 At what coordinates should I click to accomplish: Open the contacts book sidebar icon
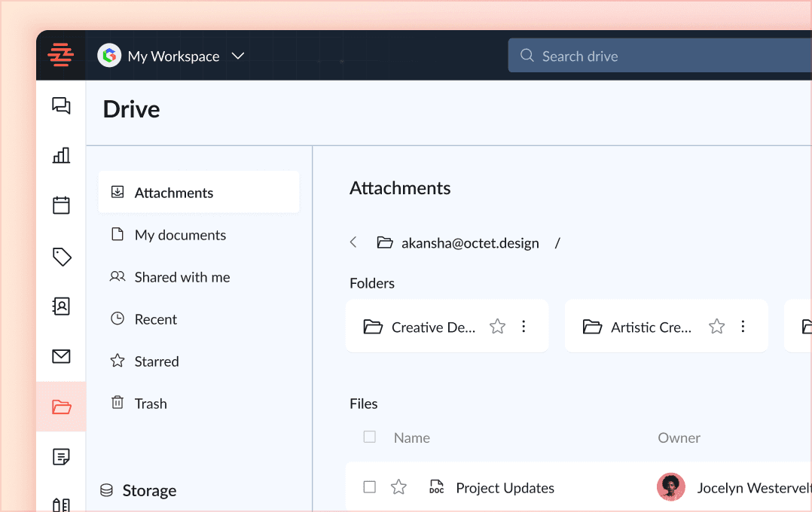(x=61, y=306)
